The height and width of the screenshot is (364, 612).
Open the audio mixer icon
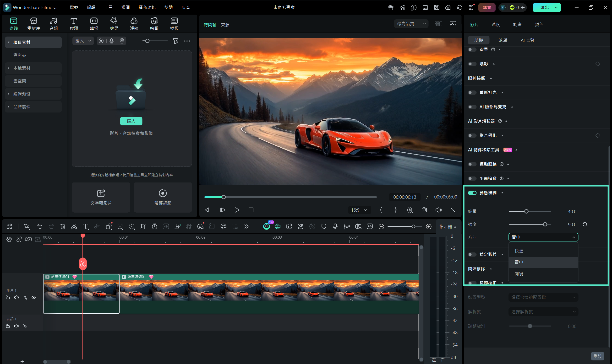pyautogui.click(x=347, y=226)
